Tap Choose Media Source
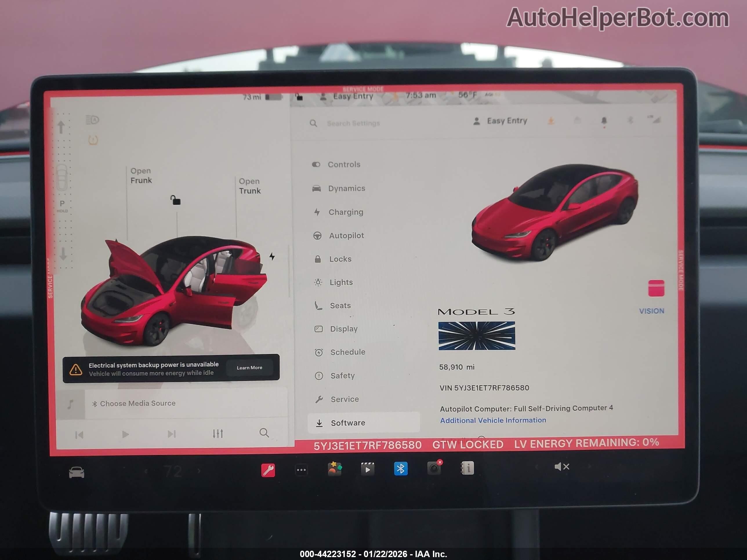 (x=138, y=403)
